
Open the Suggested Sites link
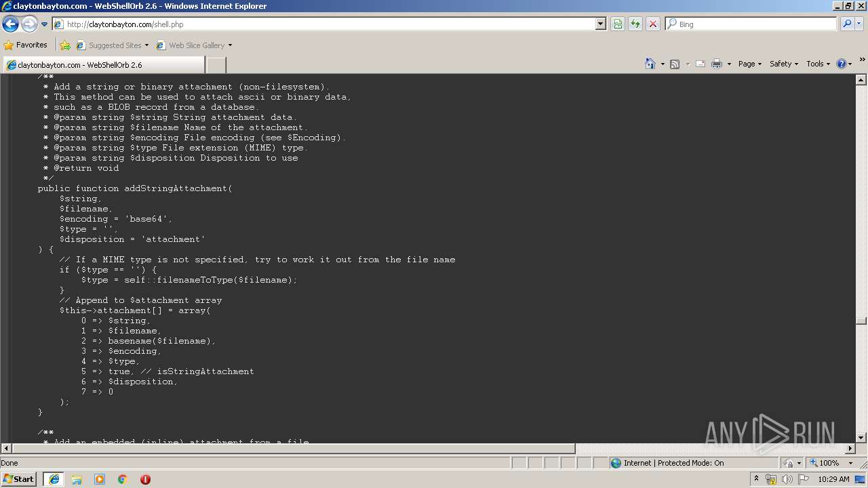click(x=112, y=45)
